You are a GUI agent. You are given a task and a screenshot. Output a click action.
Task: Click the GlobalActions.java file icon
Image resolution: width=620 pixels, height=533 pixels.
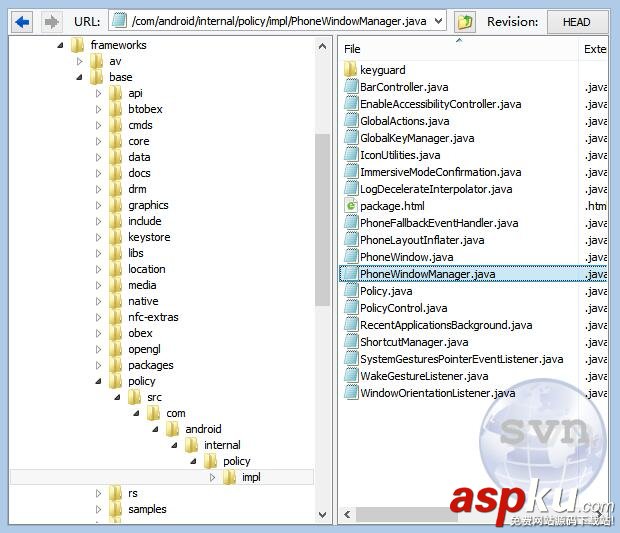(351, 121)
